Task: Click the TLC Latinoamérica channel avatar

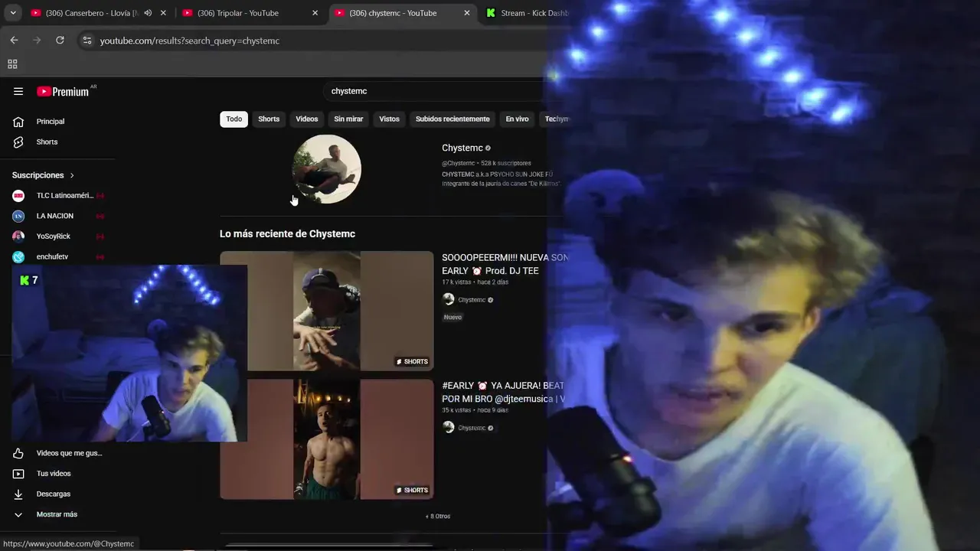Action: pos(18,196)
